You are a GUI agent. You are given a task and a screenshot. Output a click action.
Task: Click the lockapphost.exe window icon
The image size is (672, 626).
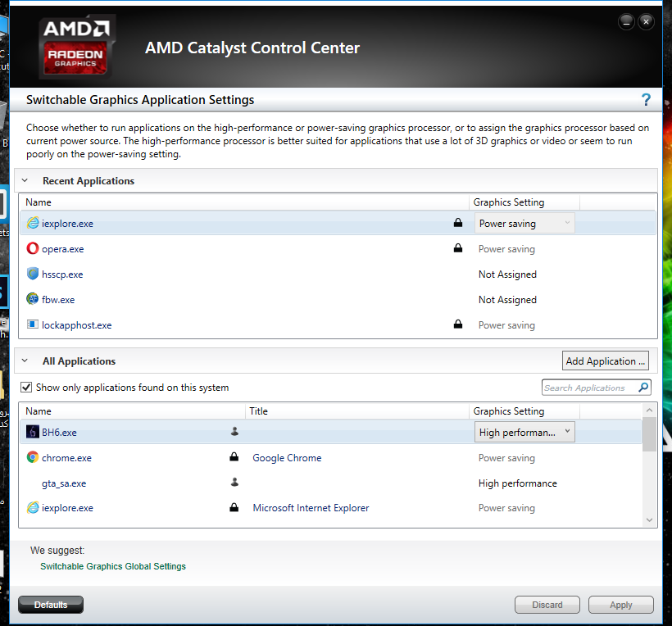[33, 324]
